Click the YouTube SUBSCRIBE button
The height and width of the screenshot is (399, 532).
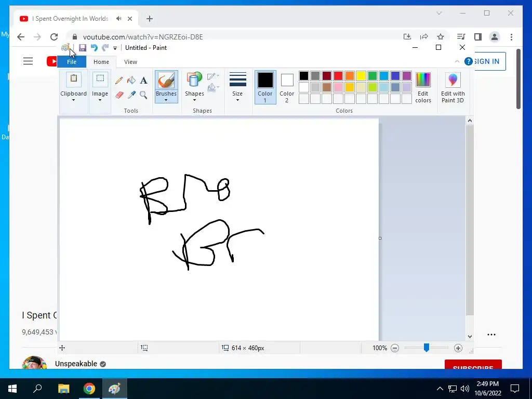473,365
